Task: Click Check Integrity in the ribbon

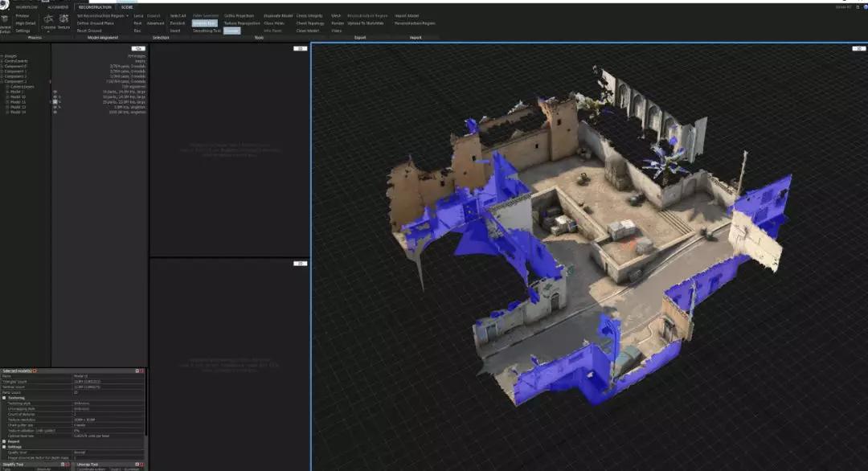Action: click(x=309, y=15)
